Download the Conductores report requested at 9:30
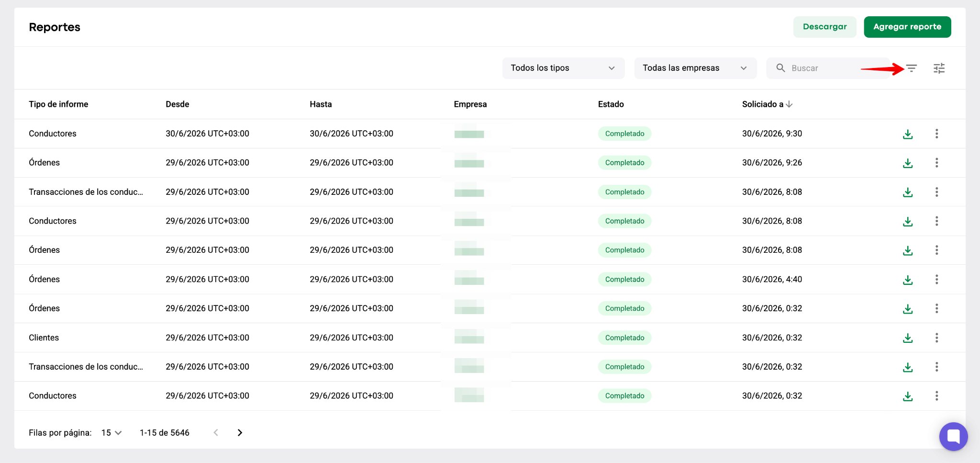This screenshot has width=980, height=463. pos(908,134)
